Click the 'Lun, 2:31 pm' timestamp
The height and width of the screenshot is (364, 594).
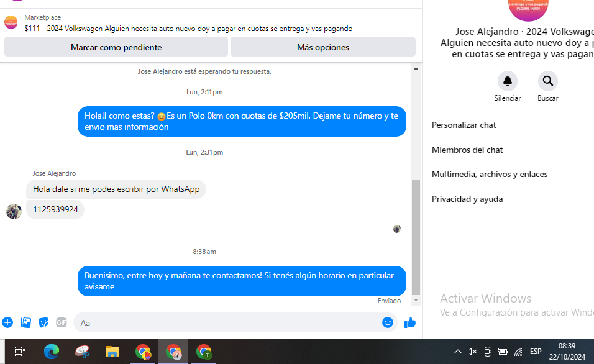(x=204, y=152)
